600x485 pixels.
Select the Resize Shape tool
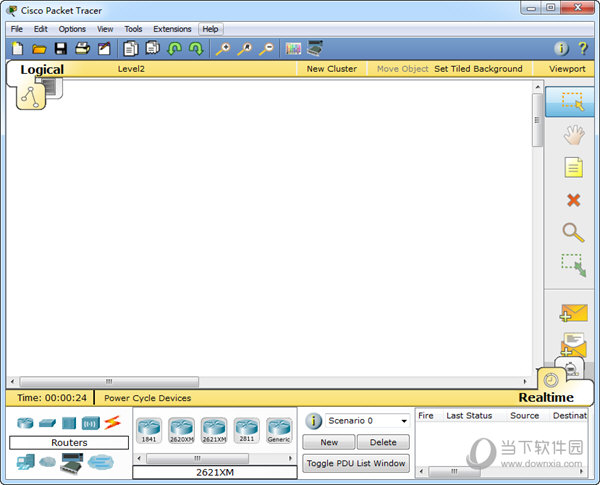(572, 265)
